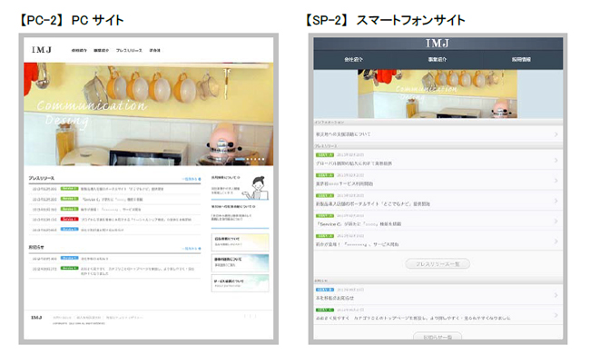Click the red tag in PC press release list

(70, 219)
